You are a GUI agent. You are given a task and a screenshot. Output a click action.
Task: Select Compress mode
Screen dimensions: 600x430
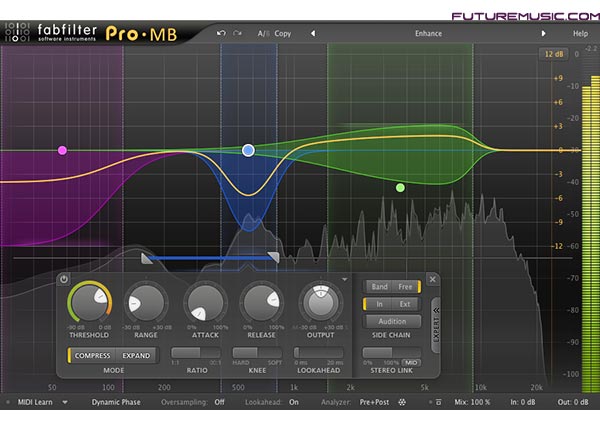coord(92,355)
